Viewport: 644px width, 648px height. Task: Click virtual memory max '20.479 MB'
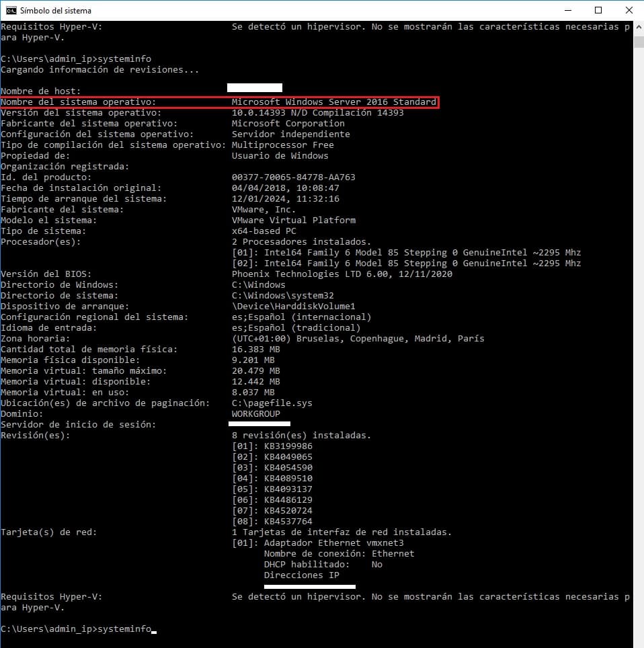tap(256, 370)
